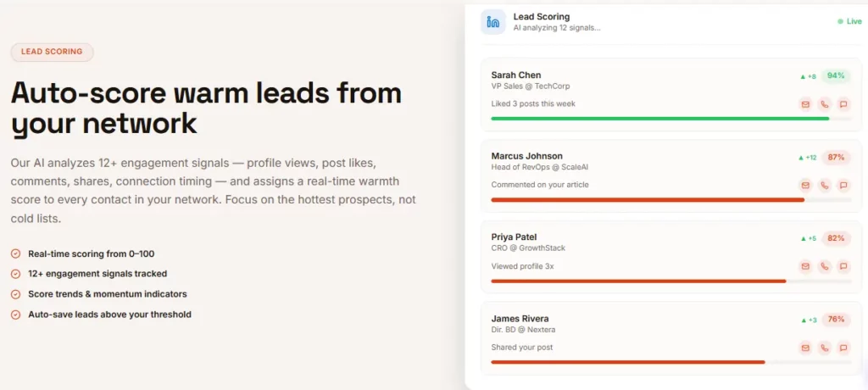This screenshot has height=390, width=868.
Task: Click the +12 trend indicator for Marcus
Action: pos(807,158)
